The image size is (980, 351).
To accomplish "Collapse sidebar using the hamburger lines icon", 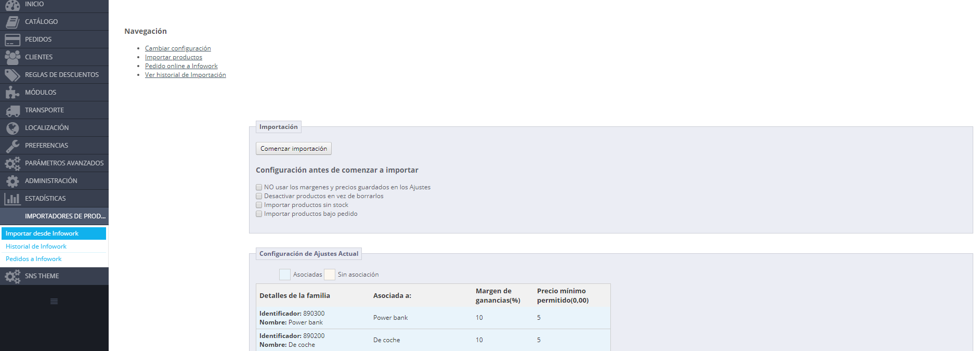I will [54, 302].
